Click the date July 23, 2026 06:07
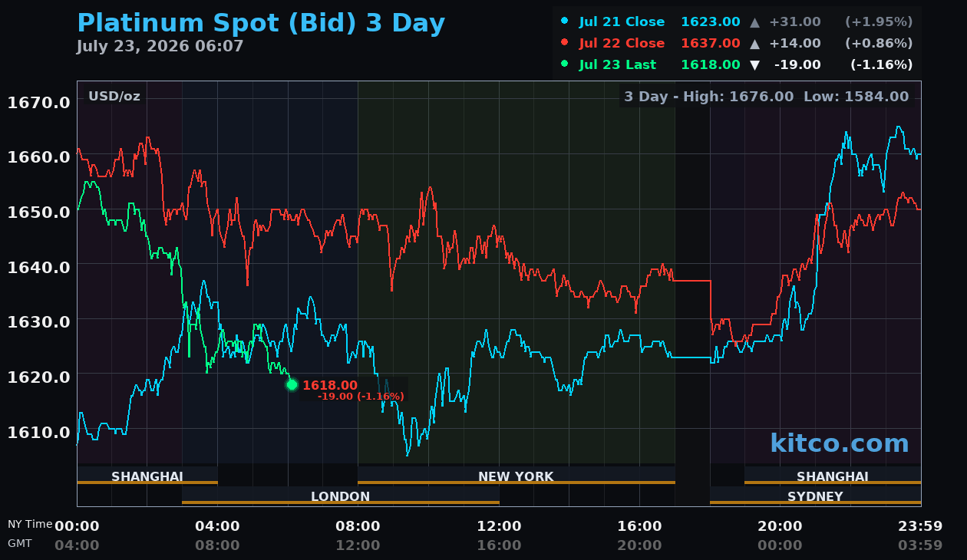The height and width of the screenshot is (560, 967). tap(160, 46)
